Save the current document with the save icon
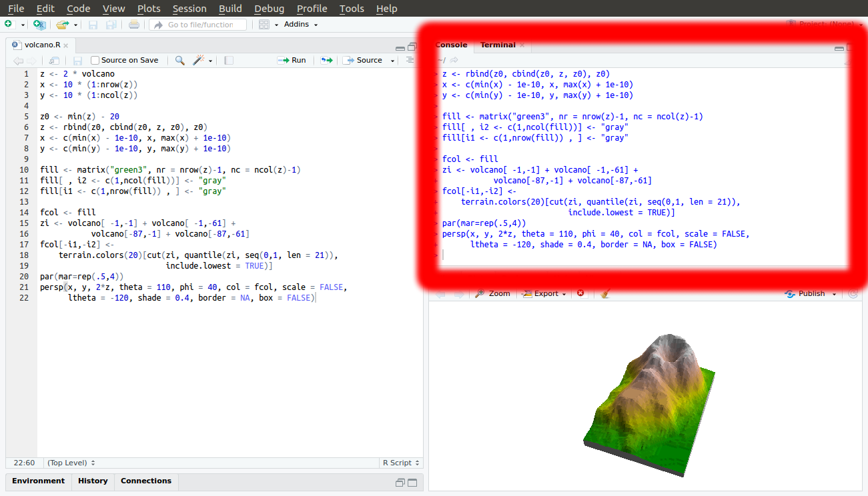Viewport: 868px width, 496px height. pos(93,23)
